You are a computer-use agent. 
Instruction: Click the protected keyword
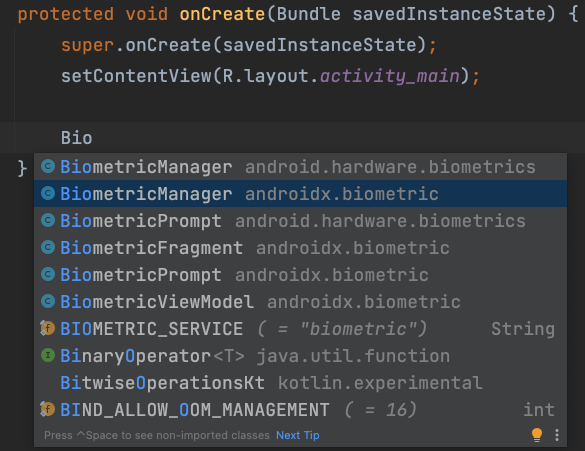pyautogui.click(x=66, y=15)
